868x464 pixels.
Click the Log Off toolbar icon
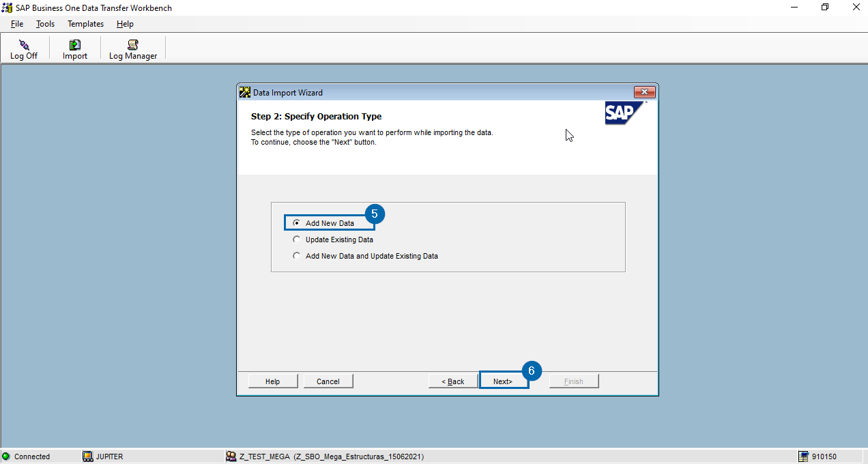pyautogui.click(x=24, y=45)
